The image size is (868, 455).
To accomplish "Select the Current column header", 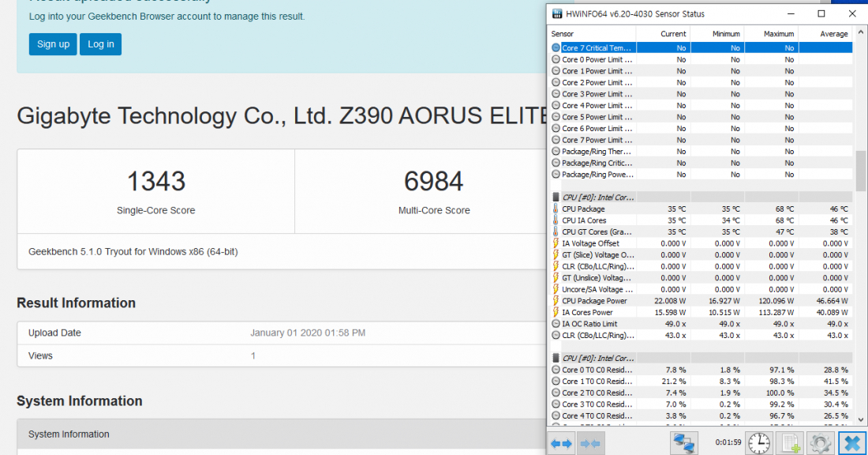I will 663,34.
